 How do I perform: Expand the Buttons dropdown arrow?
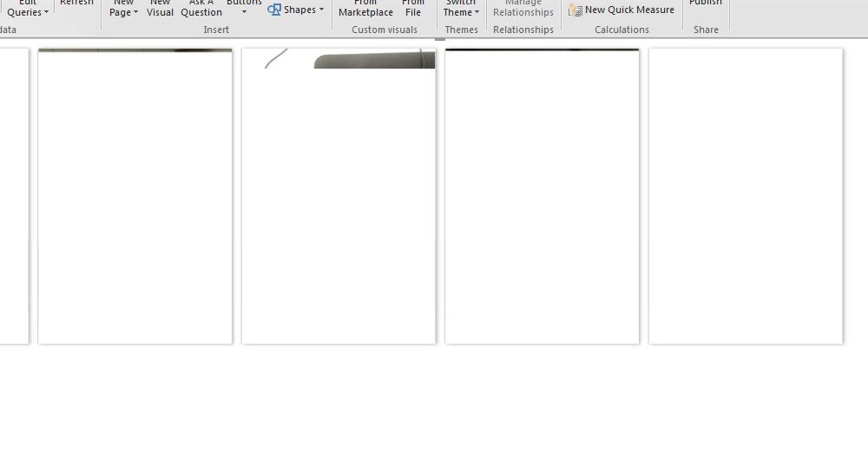(x=244, y=12)
